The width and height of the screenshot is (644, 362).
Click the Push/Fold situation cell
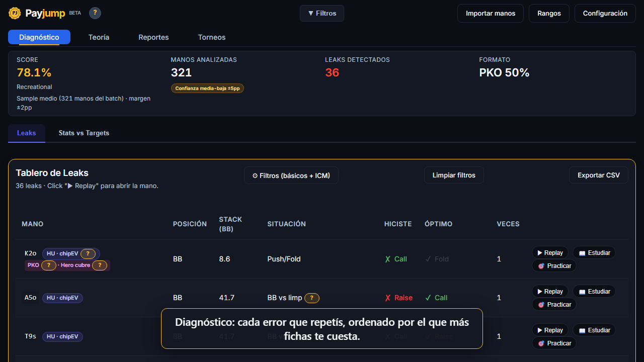(x=284, y=259)
